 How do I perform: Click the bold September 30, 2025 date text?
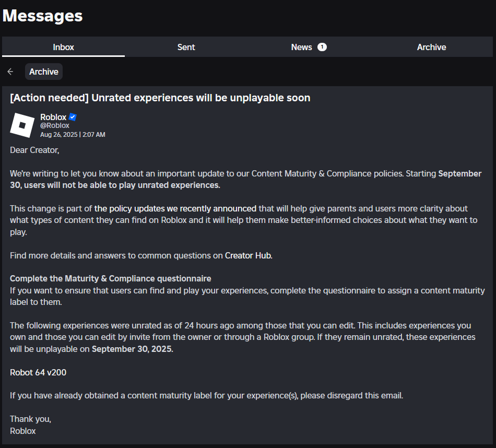pos(132,349)
